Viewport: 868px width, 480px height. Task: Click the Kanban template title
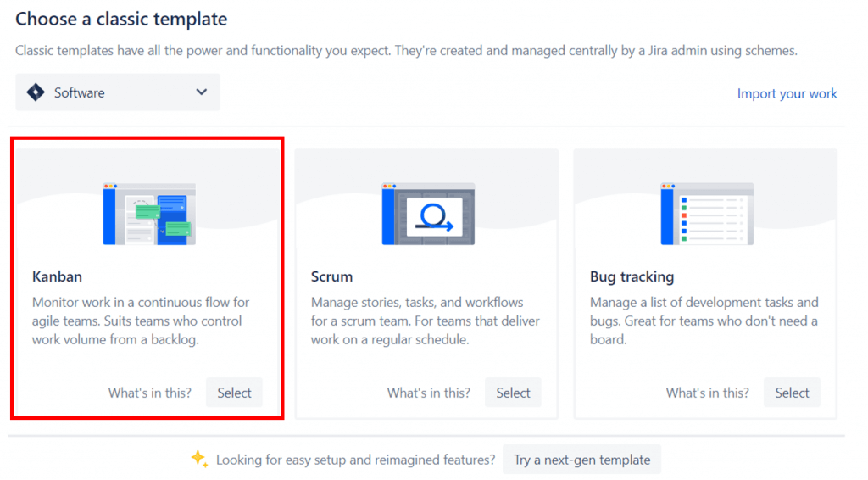coord(57,276)
